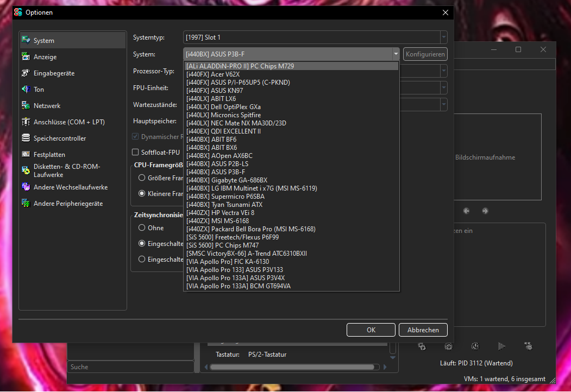The width and height of the screenshot is (571, 392).
Task: Click inside the Suche search field
Action: click(130, 366)
